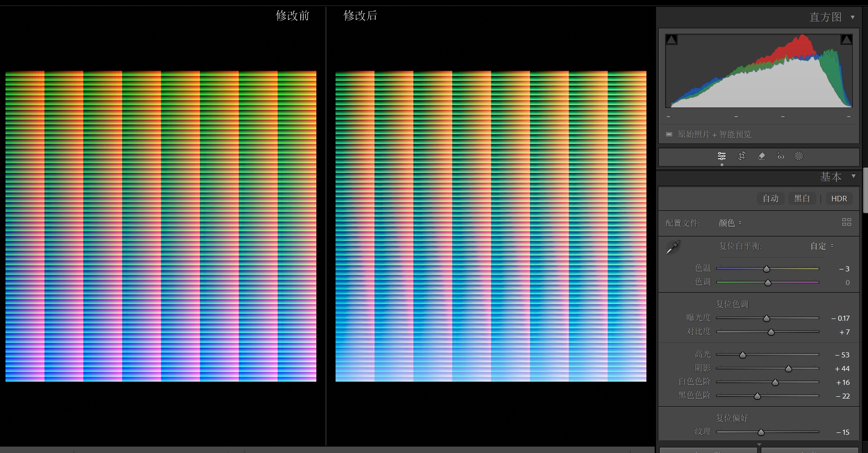Click the 高光 highlights slider handle
Image resolution: width=868 pixels, height=453 pixels.
pos(743,355)
